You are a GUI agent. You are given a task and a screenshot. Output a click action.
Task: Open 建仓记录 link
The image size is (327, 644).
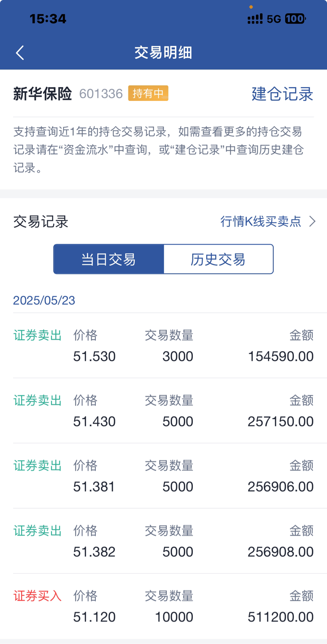282,94
